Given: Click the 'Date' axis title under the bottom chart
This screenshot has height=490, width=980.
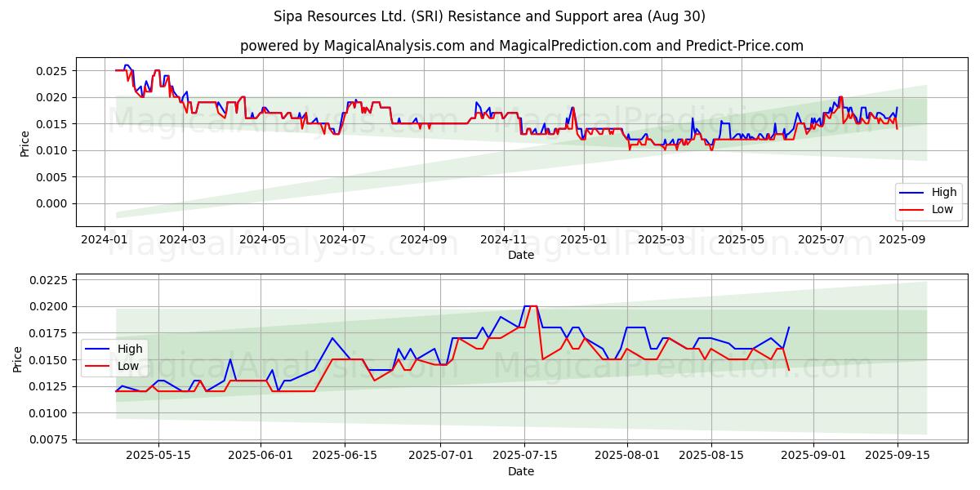Looking at the screenshot, I should (x=521, y=471).
